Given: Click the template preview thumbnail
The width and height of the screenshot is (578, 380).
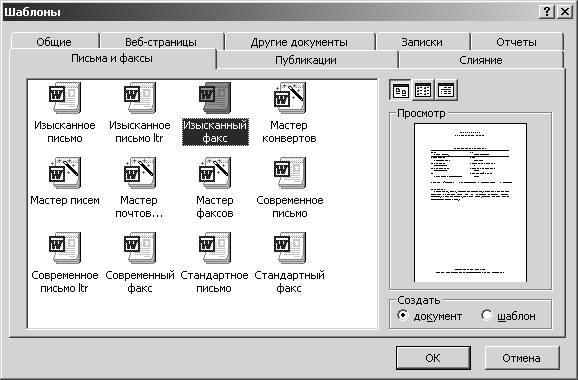Looking at the screenshot, I should 470,202.
